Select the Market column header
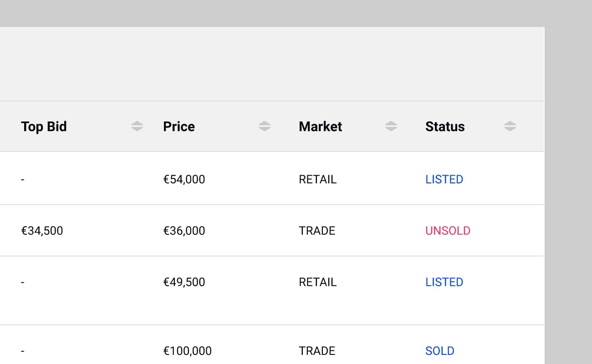This screenshot has width=592, height=364. [320, 126]
